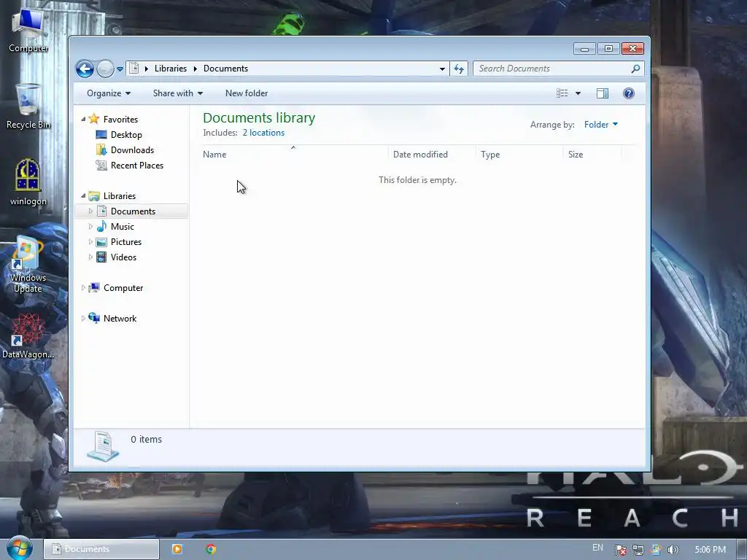Select Favorites in the navigation pane
The width and height of the screenshot is (747, 560).
(120, 120)
